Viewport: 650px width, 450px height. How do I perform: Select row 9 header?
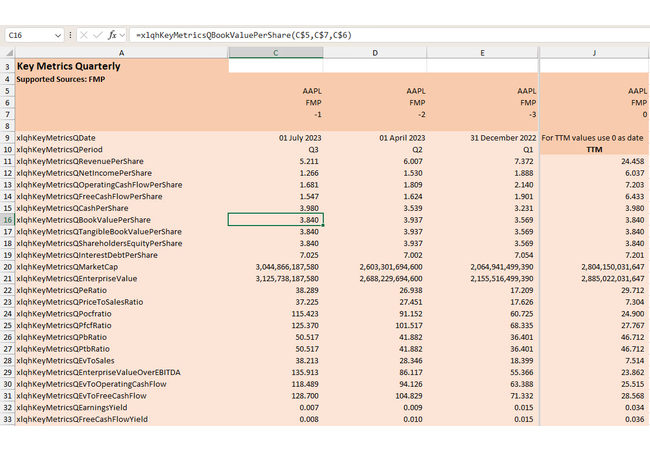(x=7, y=138)
